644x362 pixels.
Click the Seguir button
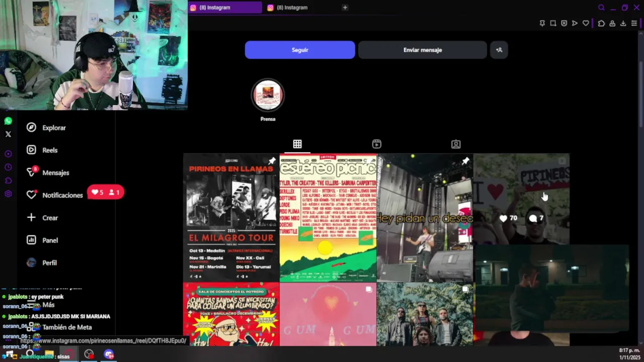point(300,50)
